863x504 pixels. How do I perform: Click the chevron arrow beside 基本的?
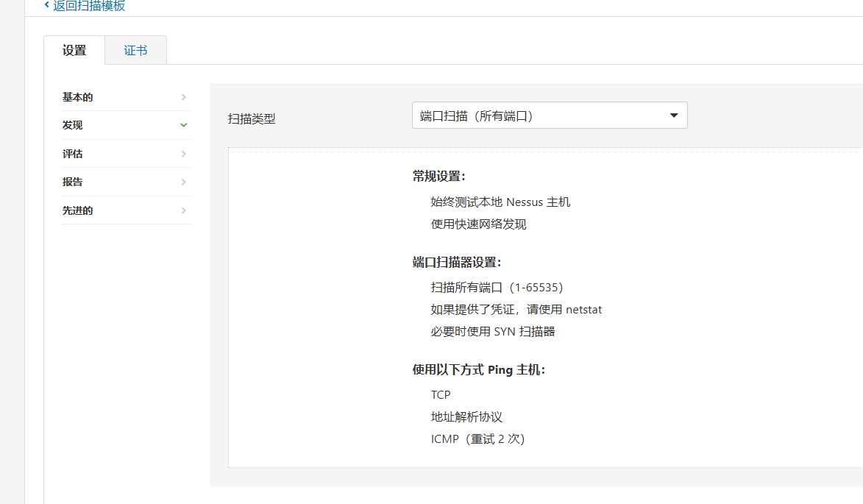point(183,97)
